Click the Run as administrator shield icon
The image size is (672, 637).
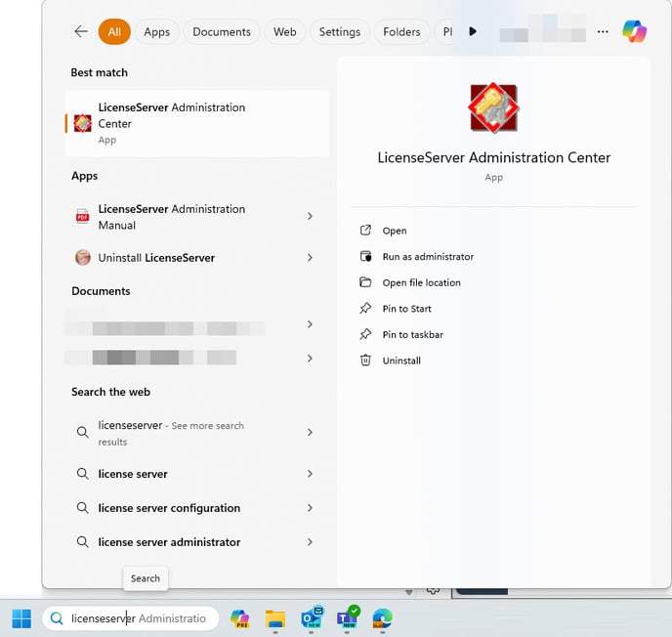click(x=365, y=256)
